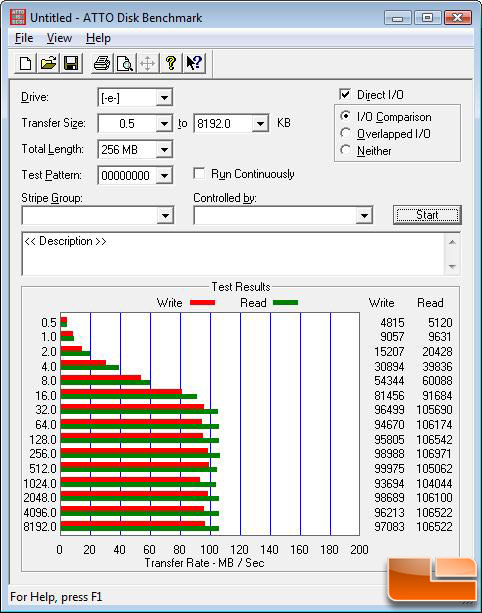Screen dimensions: 482x613
Task: Click the Start benchmark button
Action: (x=427, y=215)
